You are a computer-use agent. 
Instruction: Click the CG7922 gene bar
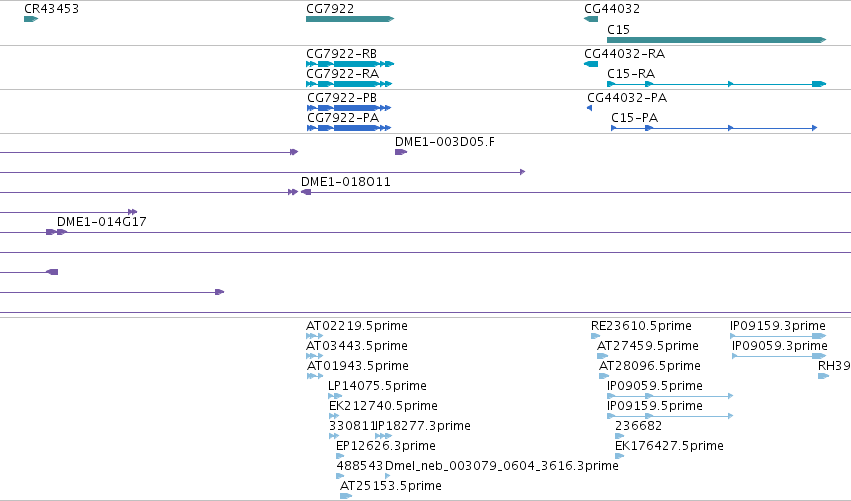350,19
